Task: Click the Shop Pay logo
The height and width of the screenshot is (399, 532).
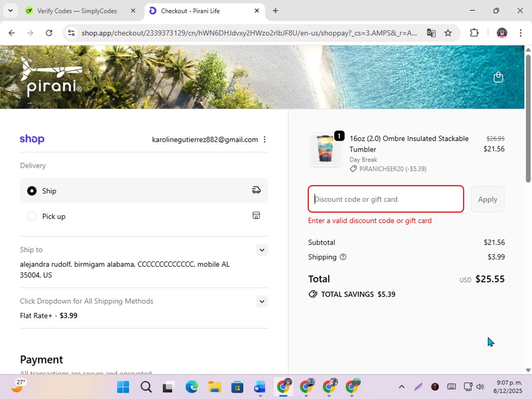Action: [32, 139]
